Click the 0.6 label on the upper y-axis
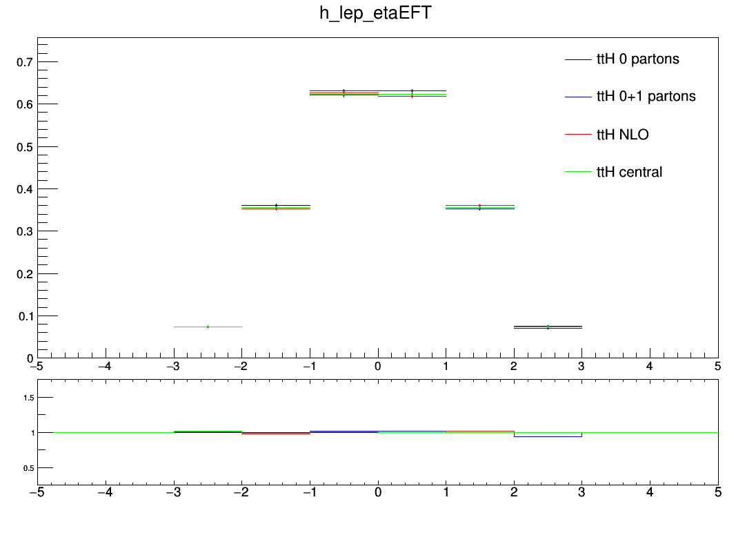Image resolution: width=756 pixels, height=533 pixels. pos(25,104)
